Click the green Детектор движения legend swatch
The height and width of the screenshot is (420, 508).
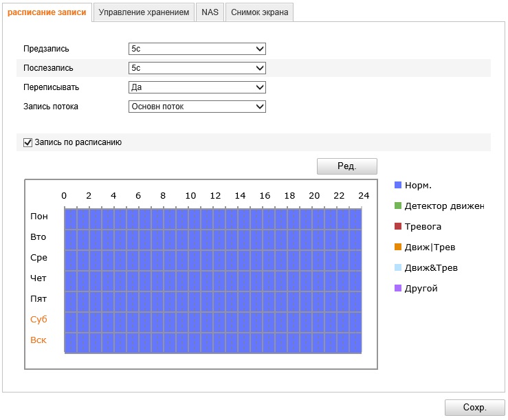click(x=398, y=206)
